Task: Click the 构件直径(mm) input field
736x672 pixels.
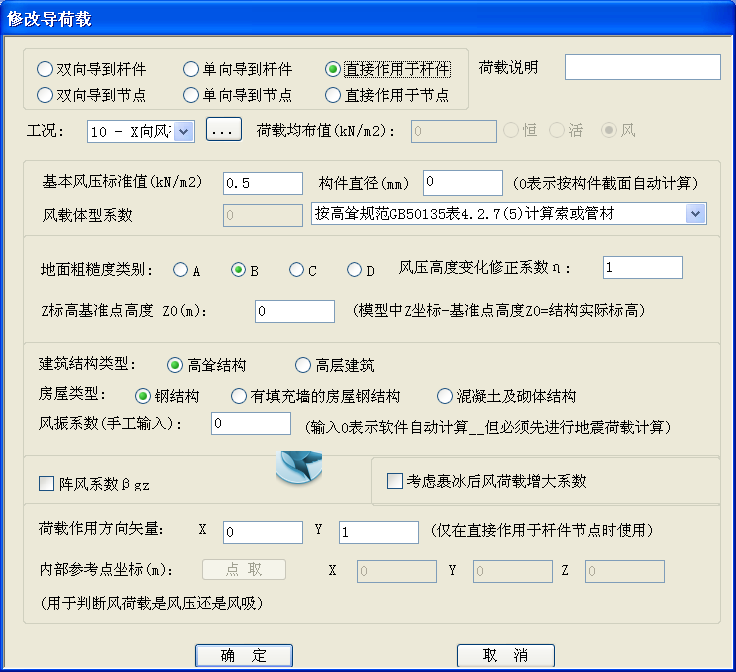Action: point(463,183)
